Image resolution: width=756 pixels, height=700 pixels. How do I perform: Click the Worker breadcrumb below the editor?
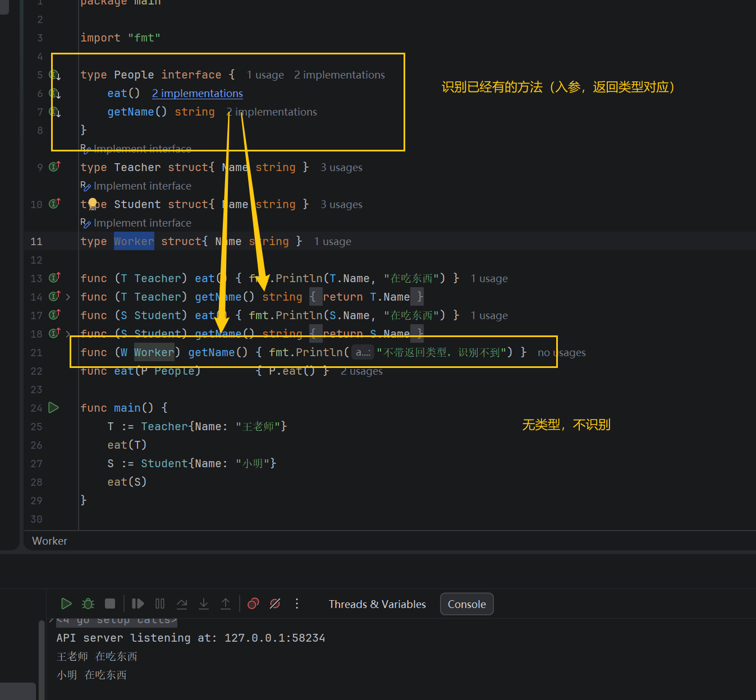(49, 541)
